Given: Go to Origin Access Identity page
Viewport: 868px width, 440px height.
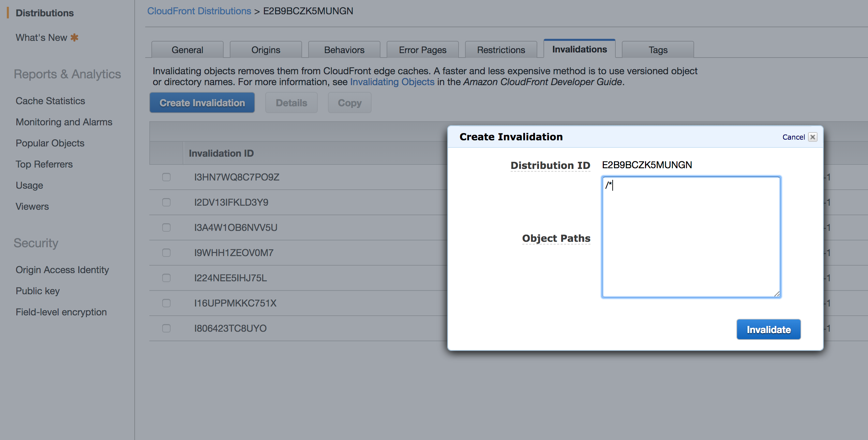Looking at the screenshot, I should tap(62, 270).
